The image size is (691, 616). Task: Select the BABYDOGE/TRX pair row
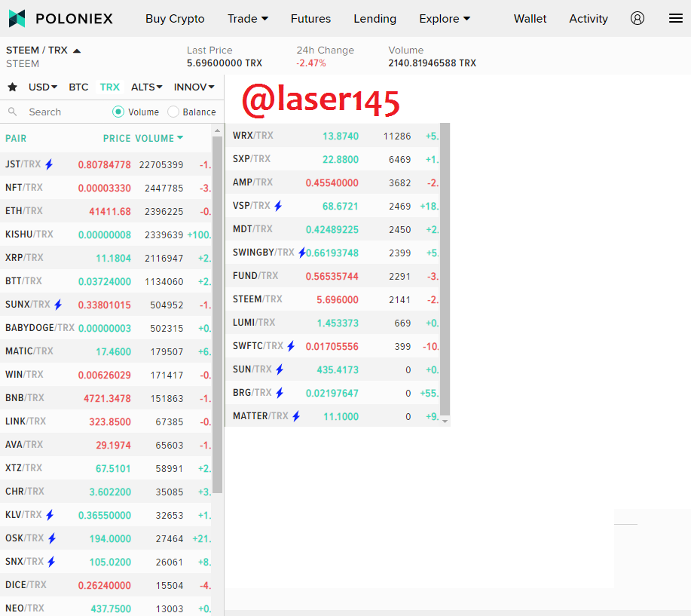(105, 328)
